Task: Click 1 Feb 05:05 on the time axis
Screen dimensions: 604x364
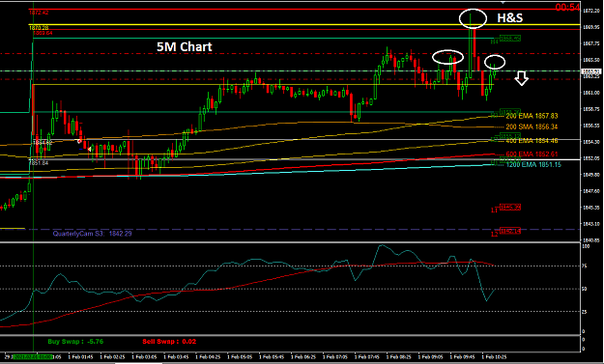Action: pyautogui.click(x=241, y=356)
